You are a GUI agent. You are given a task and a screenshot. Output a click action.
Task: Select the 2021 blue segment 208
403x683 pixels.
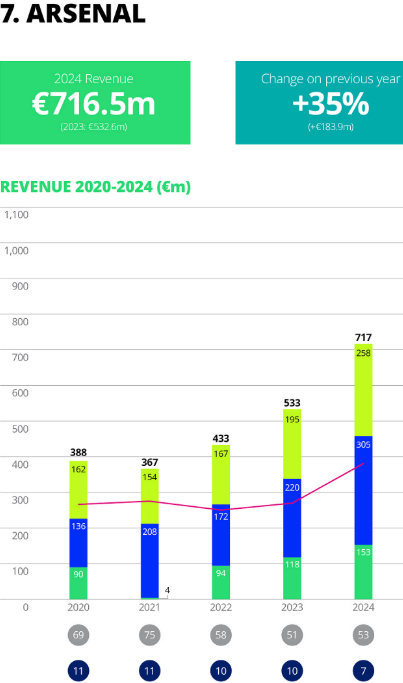[x=149, y=561]
